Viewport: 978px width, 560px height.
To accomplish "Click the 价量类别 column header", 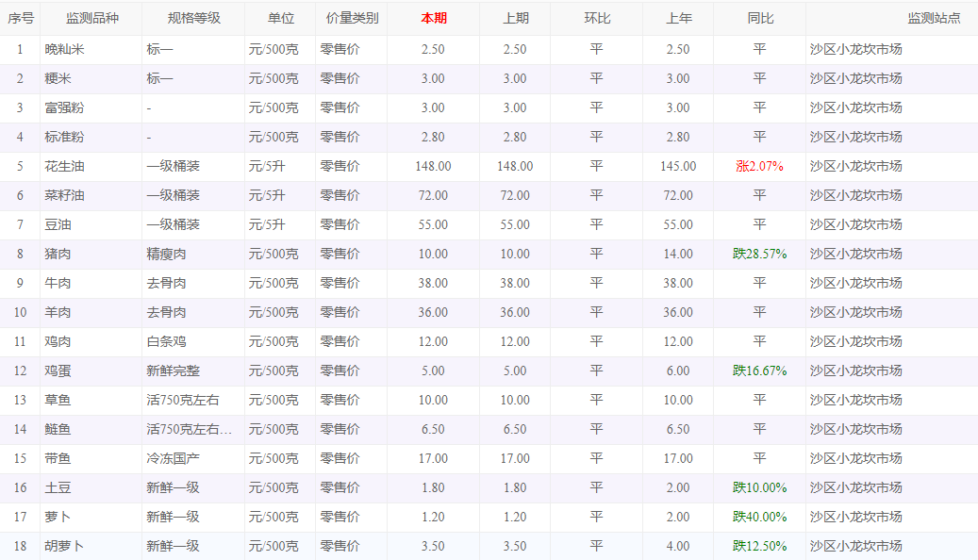I will 351,19.
